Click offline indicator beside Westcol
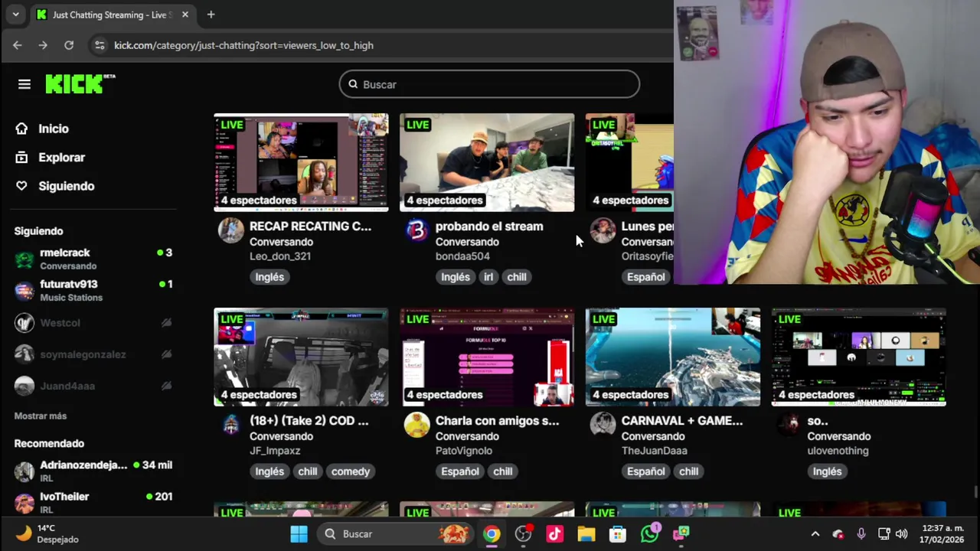This screenshot has height=551, width=980. [166, 323]
